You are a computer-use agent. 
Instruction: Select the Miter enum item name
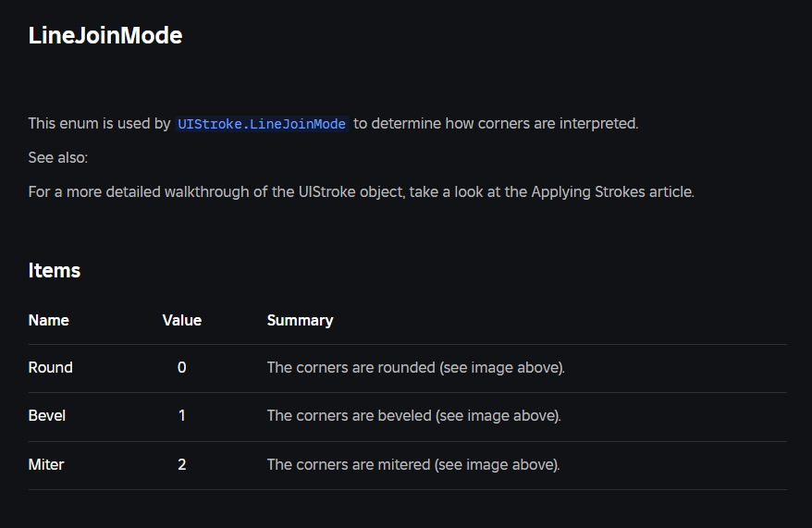click(x=46, y=464)
